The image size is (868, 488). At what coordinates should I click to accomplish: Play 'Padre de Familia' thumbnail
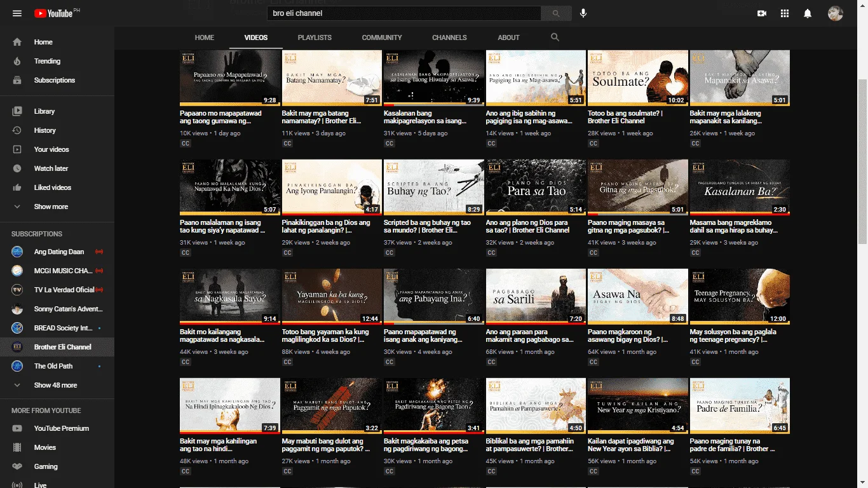(x=740, y=406)
